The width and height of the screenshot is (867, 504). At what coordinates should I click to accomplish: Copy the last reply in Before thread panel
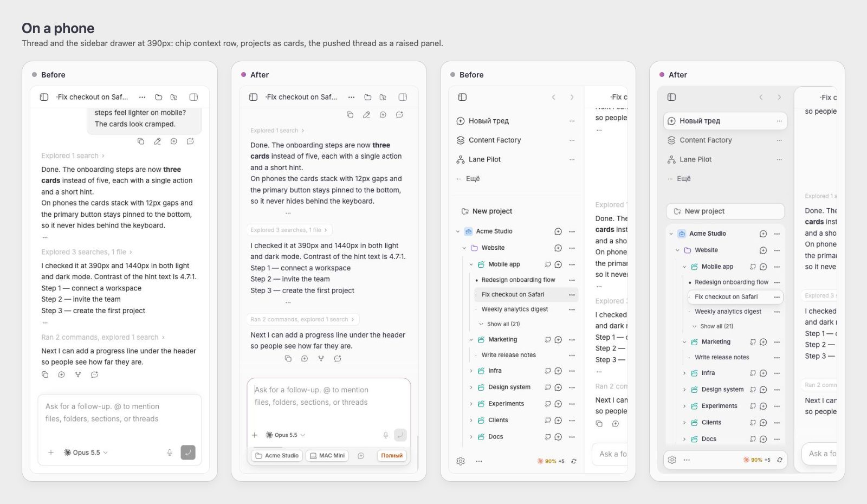(x=45, y=374)
